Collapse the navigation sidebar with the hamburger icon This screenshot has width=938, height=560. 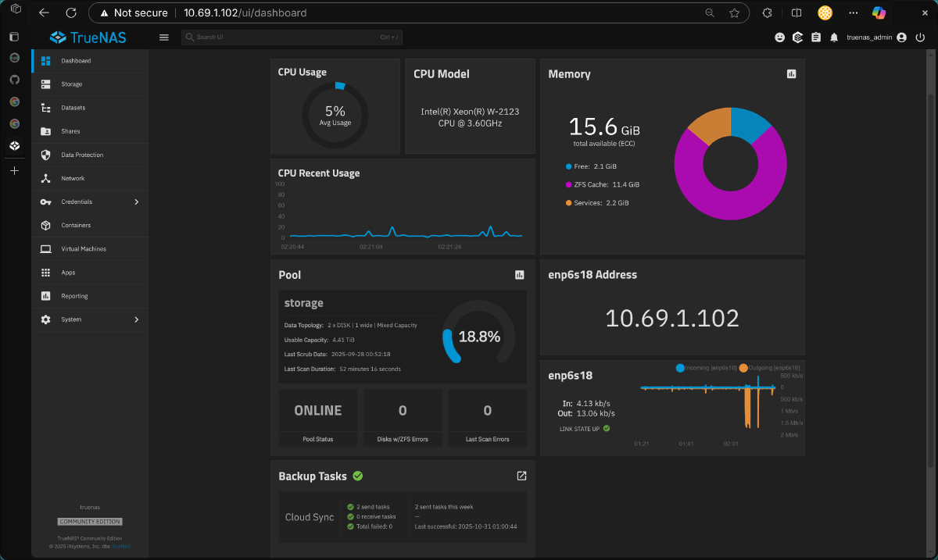click(x=163, y=37)
